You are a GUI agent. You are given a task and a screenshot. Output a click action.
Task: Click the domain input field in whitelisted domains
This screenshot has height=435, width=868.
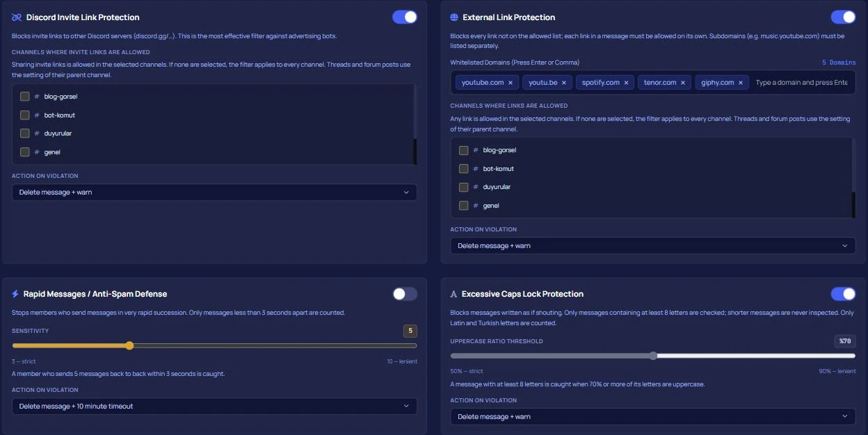point(801,83)
